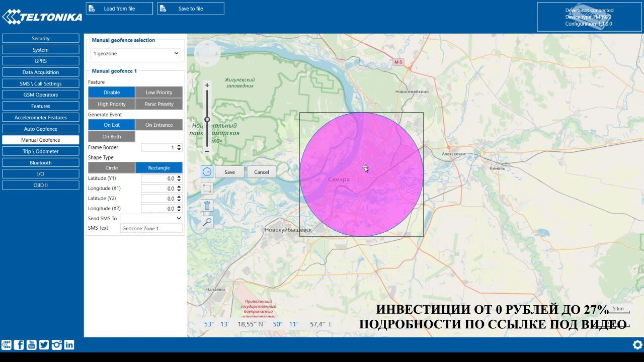Set feature to High Priority

[x=111, y=104]
